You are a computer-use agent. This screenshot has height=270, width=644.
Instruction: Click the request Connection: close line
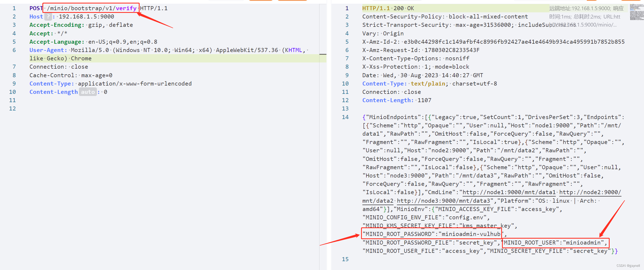click(59, 67)
